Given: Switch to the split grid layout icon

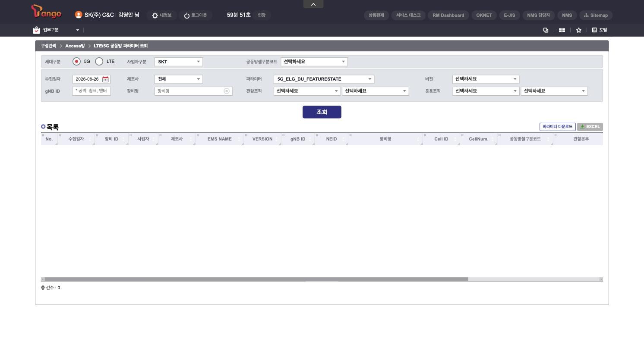Looking at the screenshot, I should pyautogui.click(x=562, y=30).
